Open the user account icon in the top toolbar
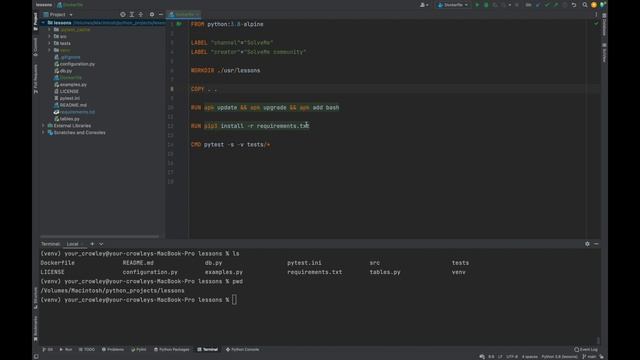 (423, 5)
